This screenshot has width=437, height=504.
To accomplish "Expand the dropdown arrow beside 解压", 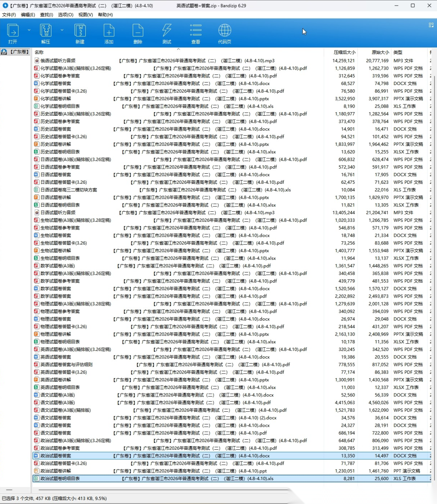I will pyautogui.click(x=62, y=30).
